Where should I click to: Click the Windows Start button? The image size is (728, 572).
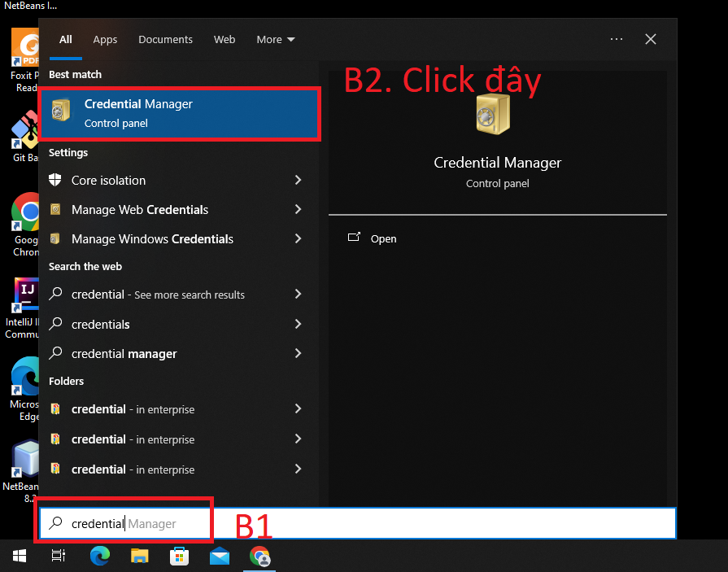click(20, 556)
